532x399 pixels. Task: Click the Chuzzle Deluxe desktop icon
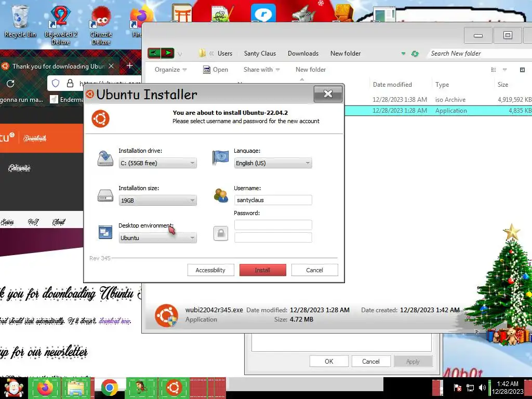[x=101, y=25]
